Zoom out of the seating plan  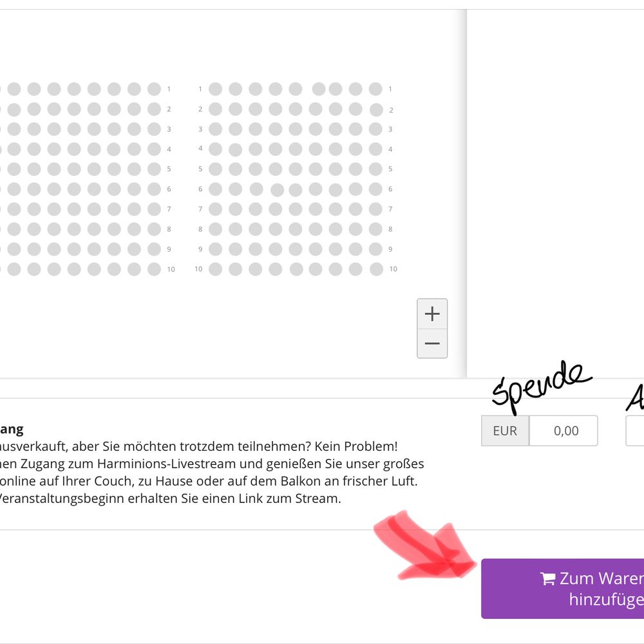click(432, 343)
